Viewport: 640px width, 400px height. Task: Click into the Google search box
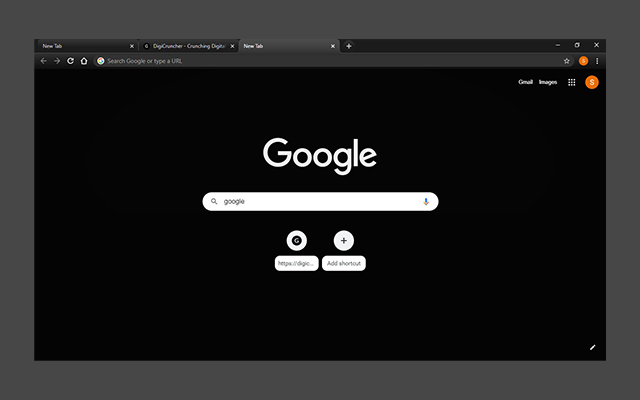(320, 202)
